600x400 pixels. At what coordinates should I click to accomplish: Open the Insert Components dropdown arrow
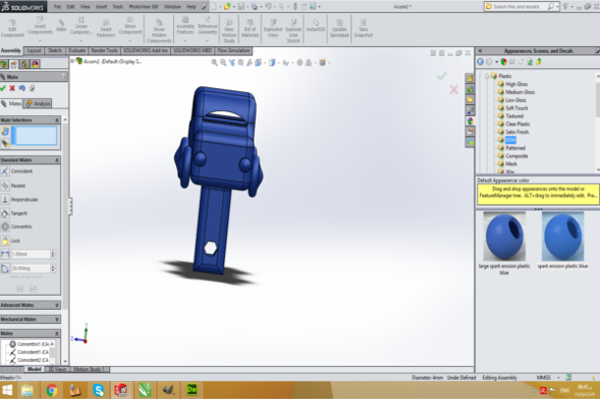(x=40, y=40)
